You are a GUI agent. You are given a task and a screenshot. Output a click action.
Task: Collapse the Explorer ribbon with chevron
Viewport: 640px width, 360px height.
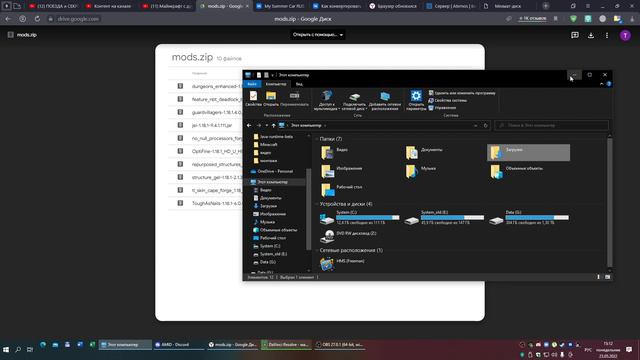[x=601, y=84]
